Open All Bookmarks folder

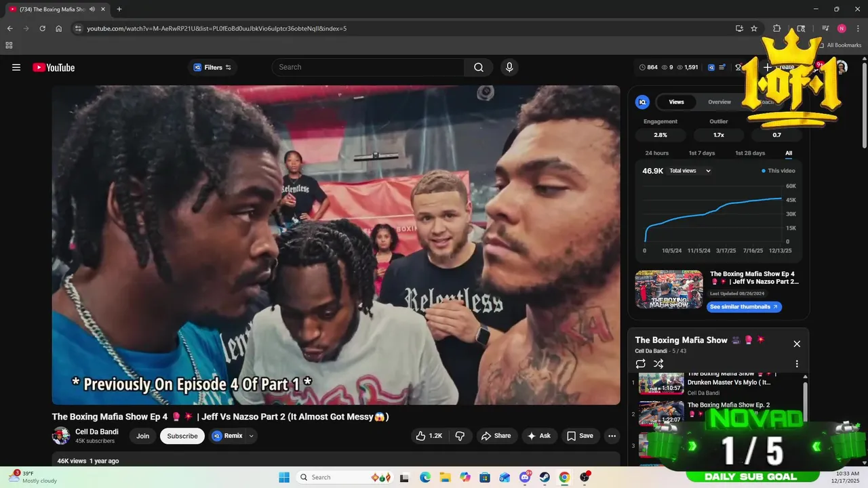click(840, 45)
